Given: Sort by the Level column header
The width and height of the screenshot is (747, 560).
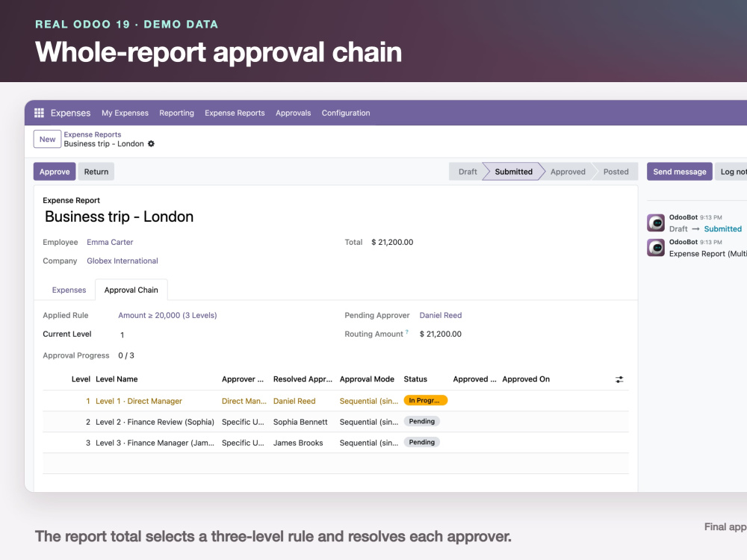Looking at the screenshot, I should 81,379.
